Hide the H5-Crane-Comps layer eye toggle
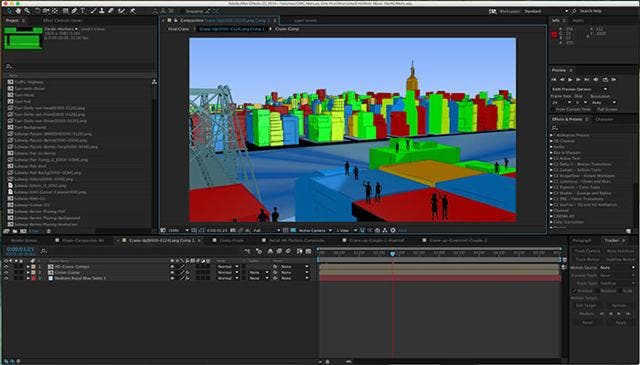This screenshot has width=640, height=365. [6, 266]
